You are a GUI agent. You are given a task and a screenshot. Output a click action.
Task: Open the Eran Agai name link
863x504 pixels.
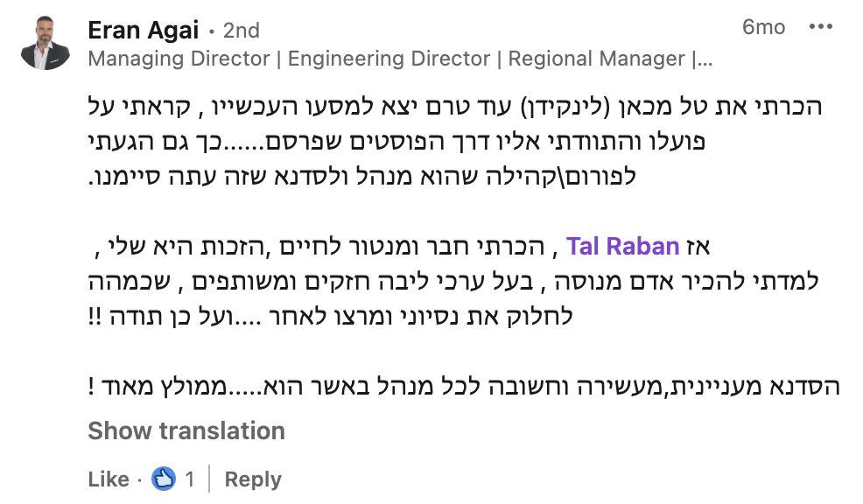(145, 31)
